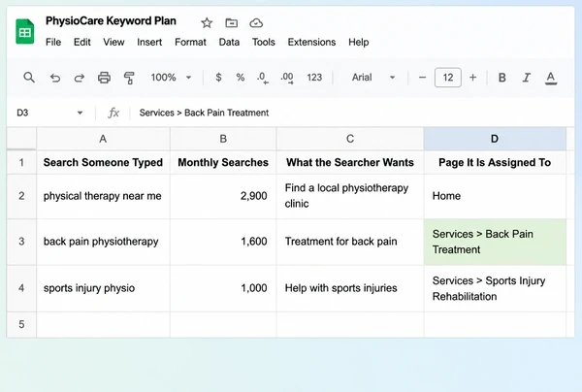Click 'Page It Is Assigned To' cell
This screenshot has width=582, height=392.
[495, 162]
